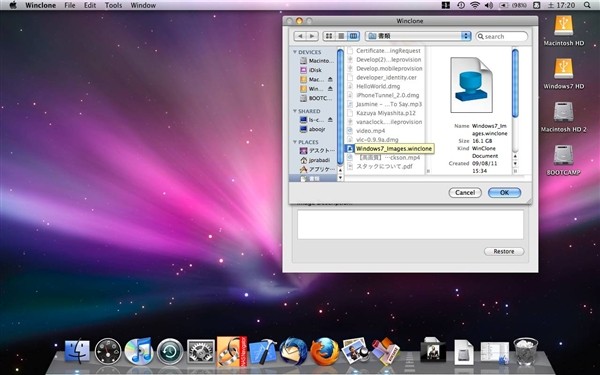Confirm selection with OK button
The height and width of the screenshot is (375, 600).
point(504,192)
